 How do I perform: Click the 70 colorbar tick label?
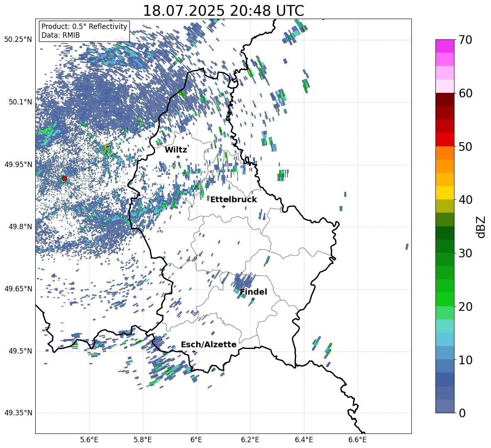(x=466, y=40)
